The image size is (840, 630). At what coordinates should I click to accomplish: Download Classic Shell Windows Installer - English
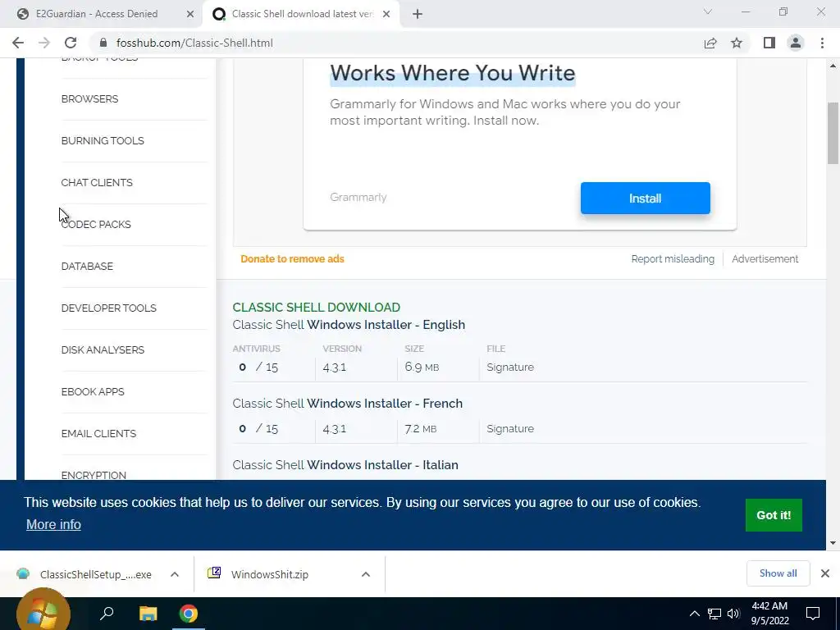349,325
